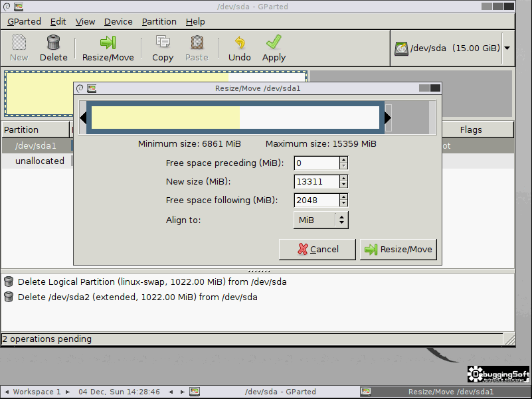
Task: Click the hard disk icon beside /dev/sda
Action: [401, 48]
